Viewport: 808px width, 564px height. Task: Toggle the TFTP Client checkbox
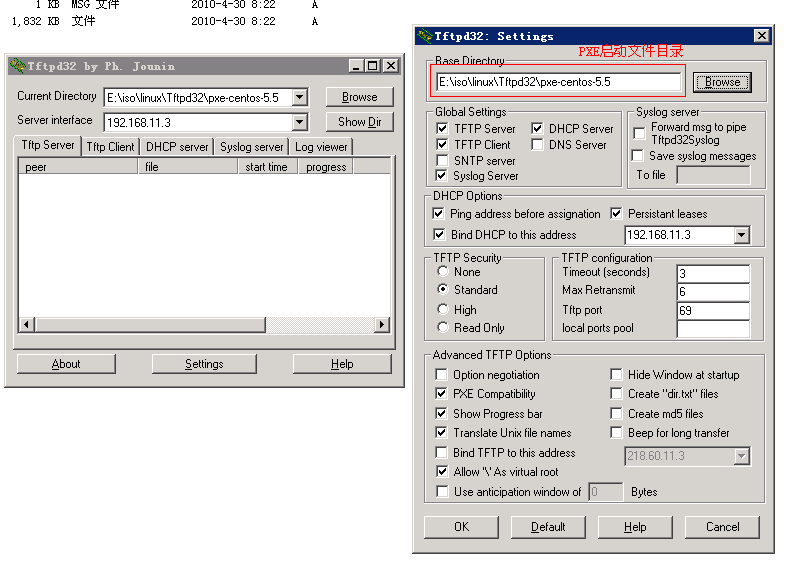click(442, 144)
